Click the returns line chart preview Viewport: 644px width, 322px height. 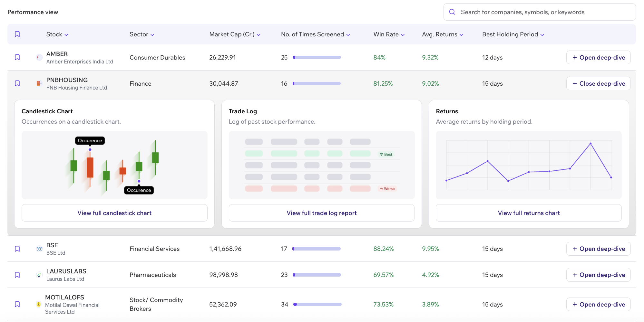529,165
